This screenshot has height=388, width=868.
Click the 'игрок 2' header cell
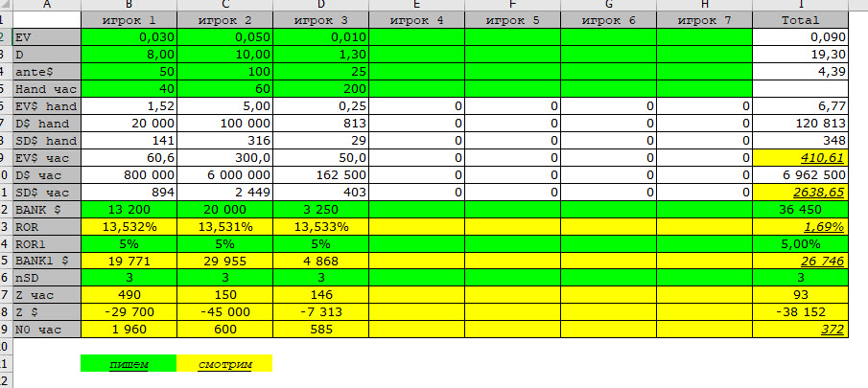click(x=224, y=20)
